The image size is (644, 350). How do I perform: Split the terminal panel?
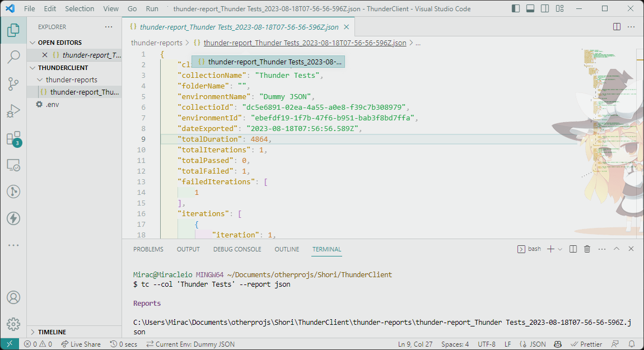tap(573, 249)
